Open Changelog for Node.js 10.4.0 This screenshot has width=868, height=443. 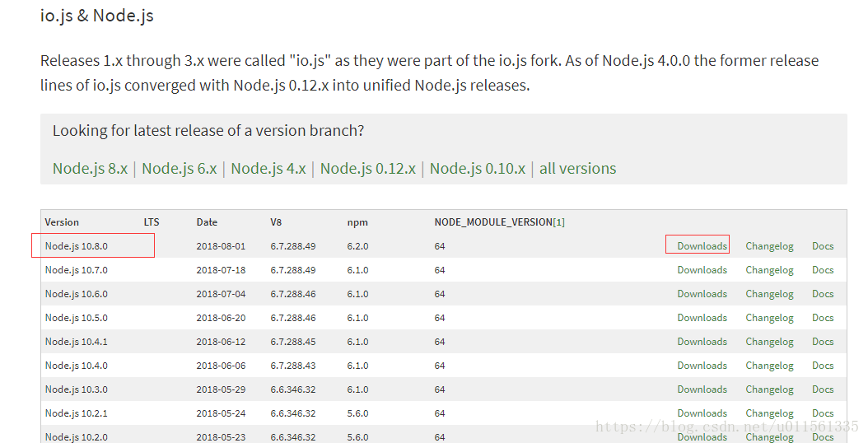769,366
